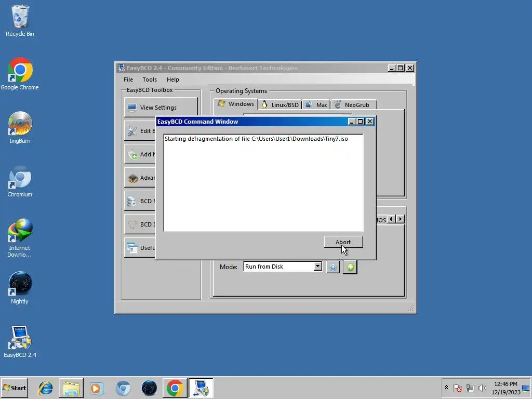Click the Show desktop button in tray corner
This screenshot has width=532, height=399.
coord(526,388)
